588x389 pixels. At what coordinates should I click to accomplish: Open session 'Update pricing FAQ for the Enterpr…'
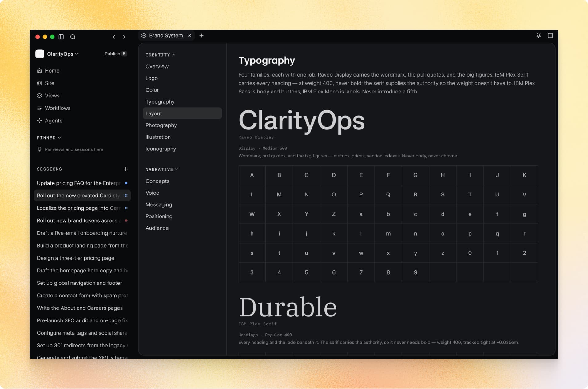[82, 183]
